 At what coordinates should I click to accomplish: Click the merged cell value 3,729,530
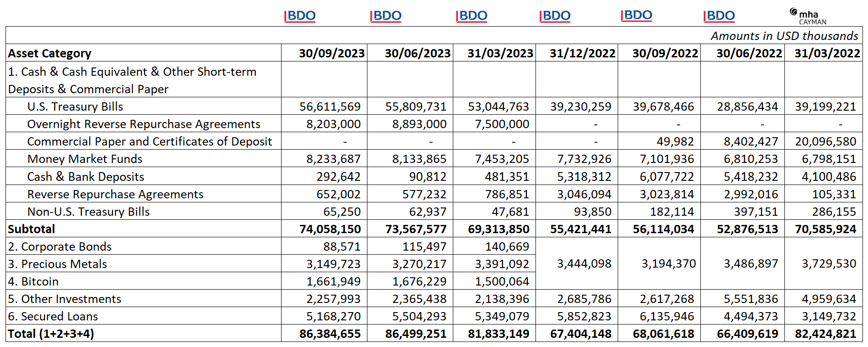[829, 263]
